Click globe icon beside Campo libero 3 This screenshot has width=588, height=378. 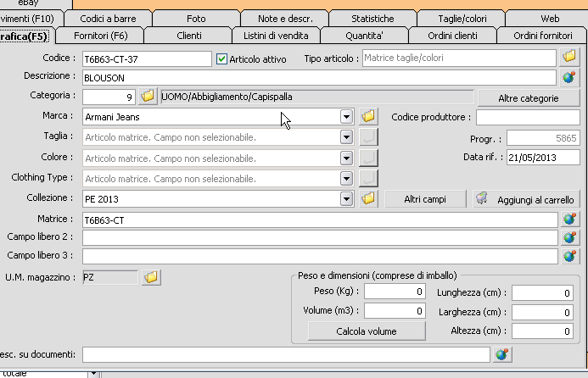click(x=569, y=256)
